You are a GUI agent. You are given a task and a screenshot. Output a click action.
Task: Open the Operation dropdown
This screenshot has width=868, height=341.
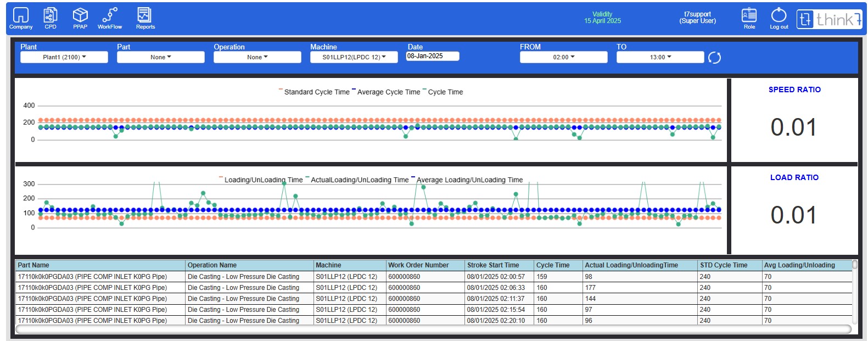(257, 57)
